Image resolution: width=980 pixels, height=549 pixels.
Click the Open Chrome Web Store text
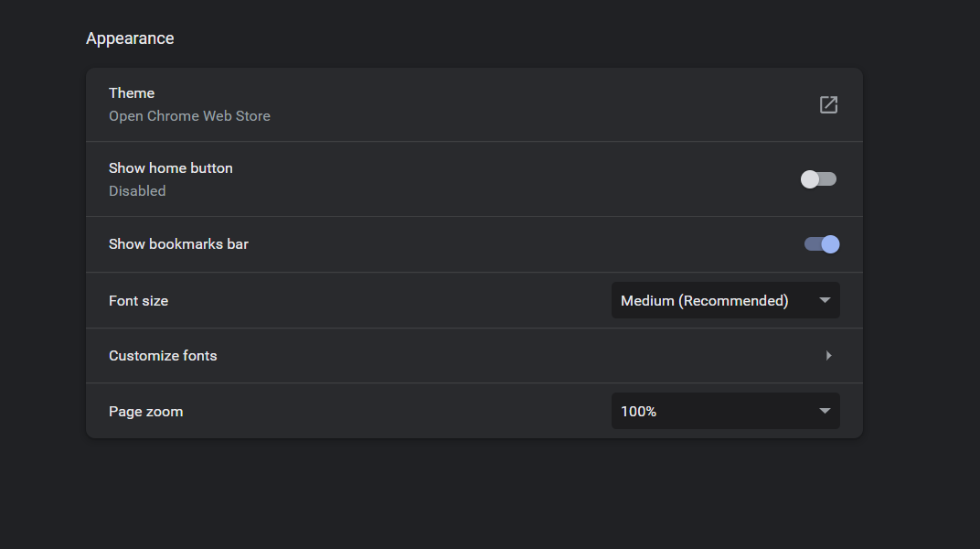(189, 116)
